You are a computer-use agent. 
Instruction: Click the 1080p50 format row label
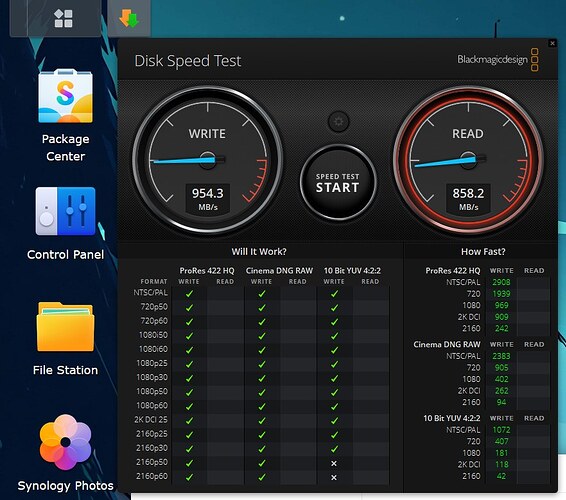(152, 391)
